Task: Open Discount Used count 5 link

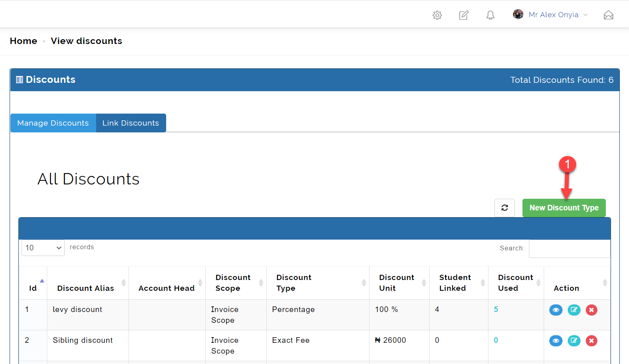Action: (x=496, y=309)
